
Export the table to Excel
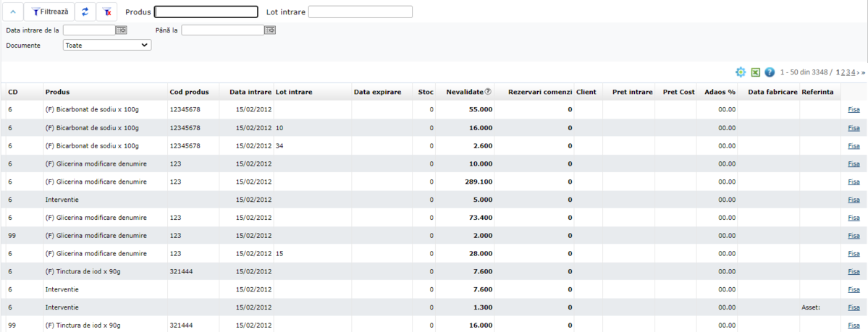point(755,72)
